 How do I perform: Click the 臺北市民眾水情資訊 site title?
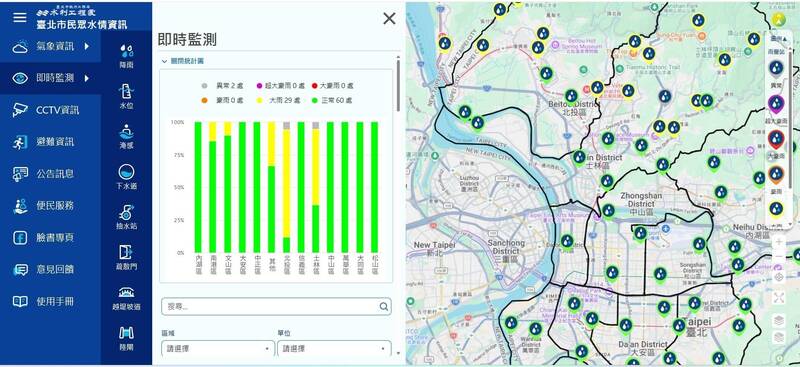[82, 24]
